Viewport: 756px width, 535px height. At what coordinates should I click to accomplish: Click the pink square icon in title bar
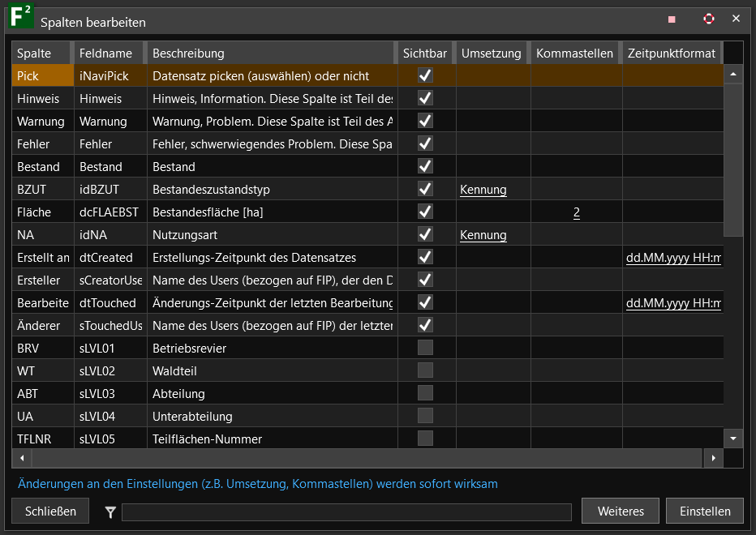pos(672,19)
